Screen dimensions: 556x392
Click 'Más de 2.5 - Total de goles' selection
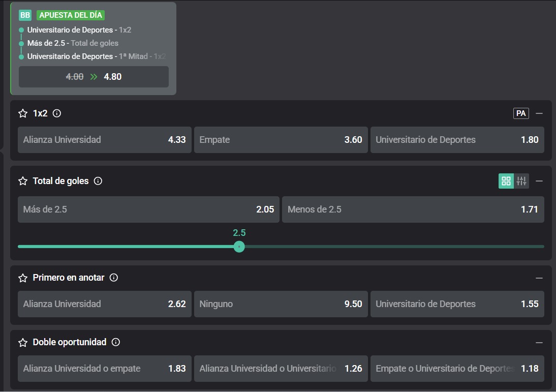(x=73, y=43)
